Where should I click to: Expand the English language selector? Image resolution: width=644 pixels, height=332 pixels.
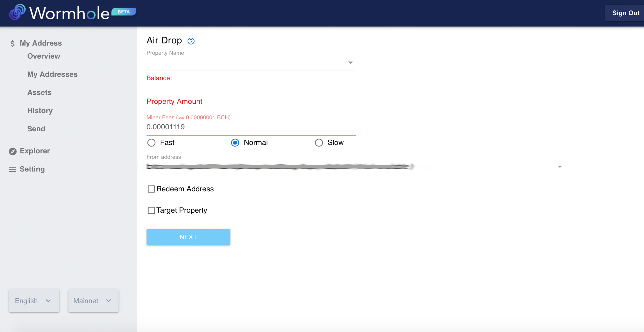point(33,300)
